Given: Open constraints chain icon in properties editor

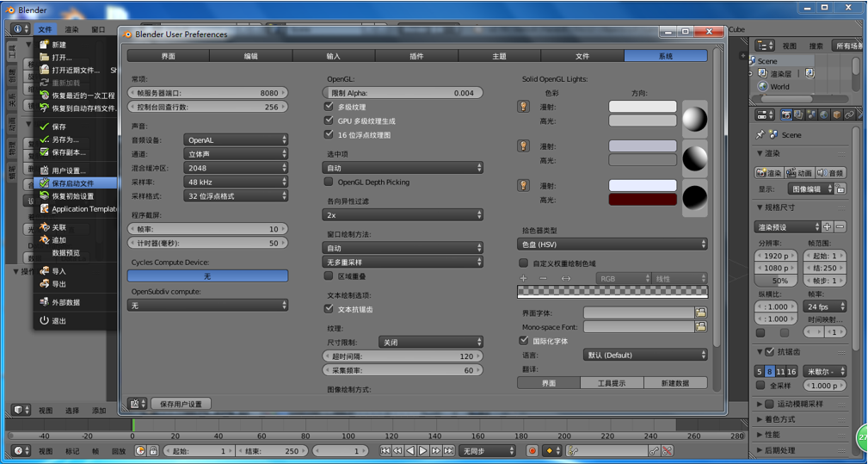Looking at the screenshot, I should pos(849,114).
